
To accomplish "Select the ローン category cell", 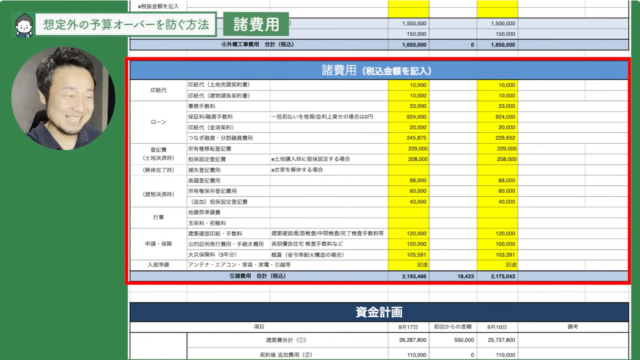I will point(158,122).
